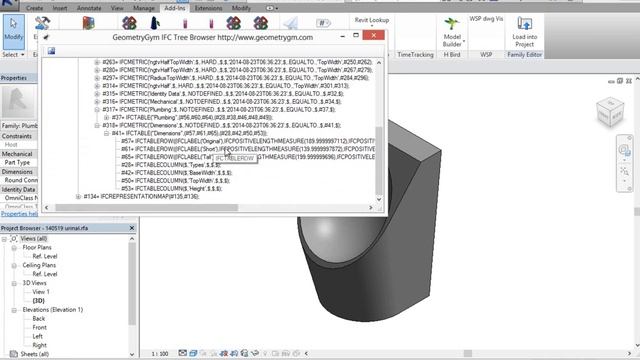Click the IFC browser horizontal scrollbar thumb
Screen dimensions: 640x360
(147, 208)
